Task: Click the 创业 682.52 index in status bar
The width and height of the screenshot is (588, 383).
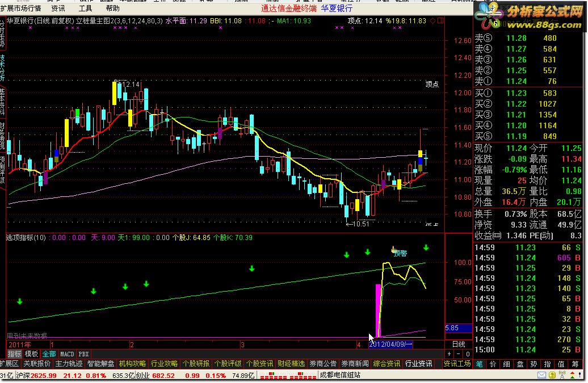Action: 156,376
